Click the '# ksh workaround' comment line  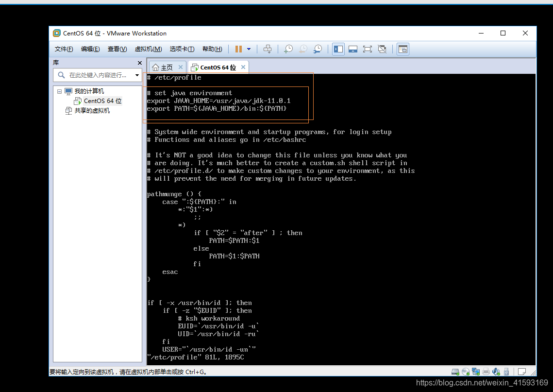(x=209, y=318)
